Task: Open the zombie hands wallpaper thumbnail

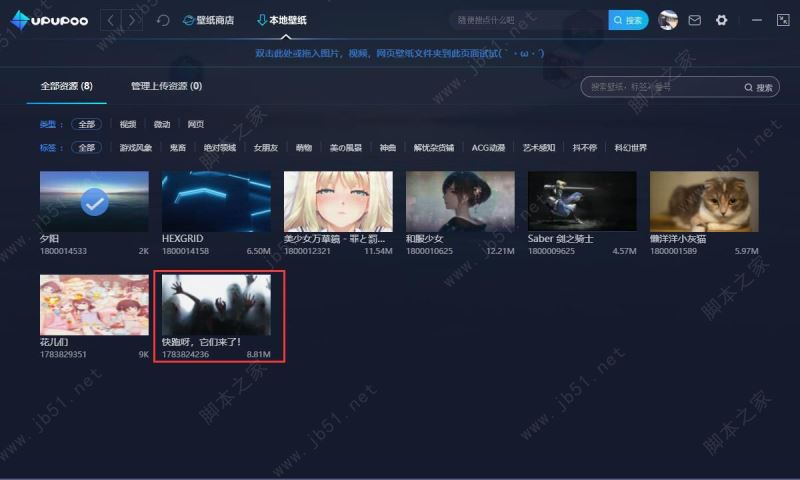Action: tap(216, 305)
